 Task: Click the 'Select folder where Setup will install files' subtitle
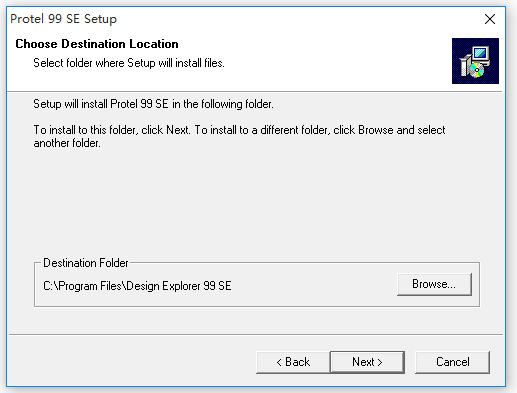click(x=129, y=63)
